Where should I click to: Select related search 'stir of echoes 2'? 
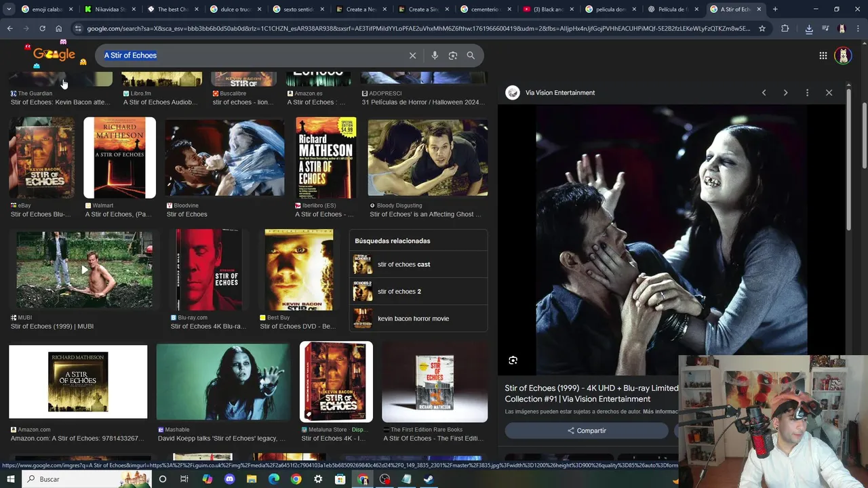[x=418, y=291]
